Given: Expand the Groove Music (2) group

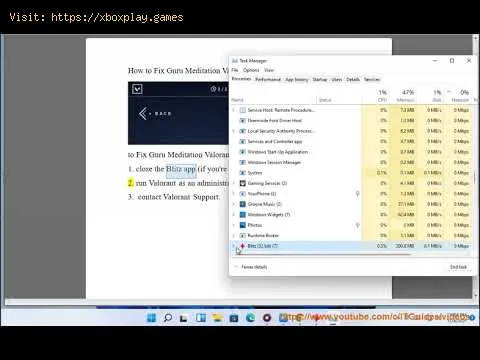Looking at the screenshot, I should tap(234, 204).
